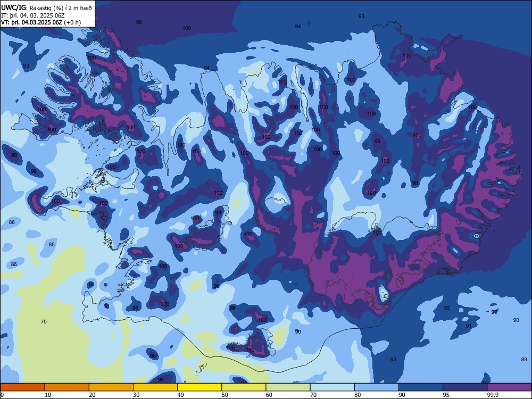532x399 pixels.
Task: Click the "0" legend tick label
Action: click(x=2, y=395)
